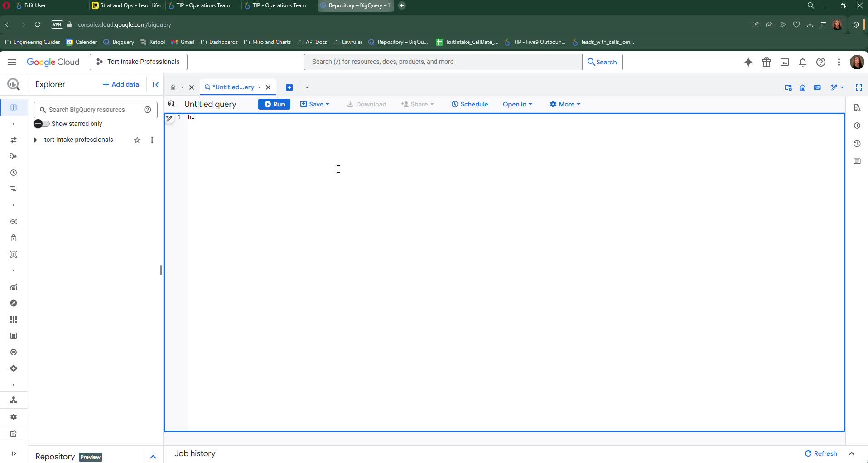This screenshot has height=463, width=868.
Task: Open the query history clock icon on the right
Action: (x=857, y=144)
